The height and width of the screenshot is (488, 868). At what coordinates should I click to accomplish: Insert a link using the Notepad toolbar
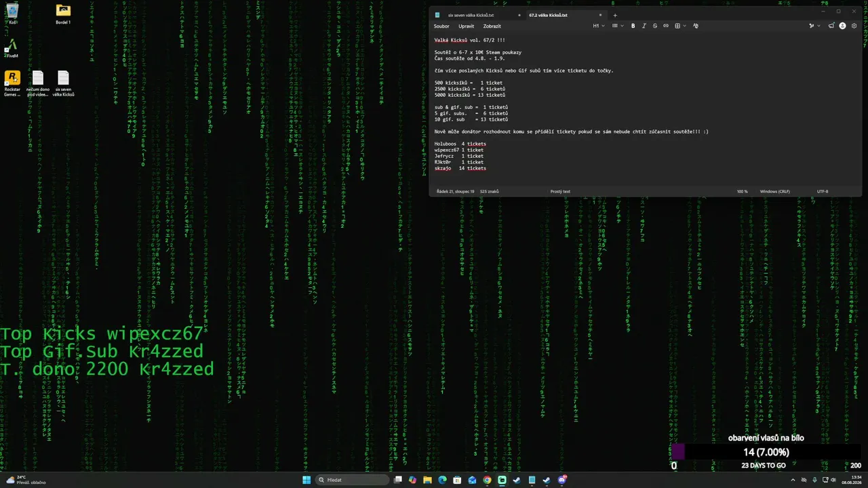tap(666, 26)
